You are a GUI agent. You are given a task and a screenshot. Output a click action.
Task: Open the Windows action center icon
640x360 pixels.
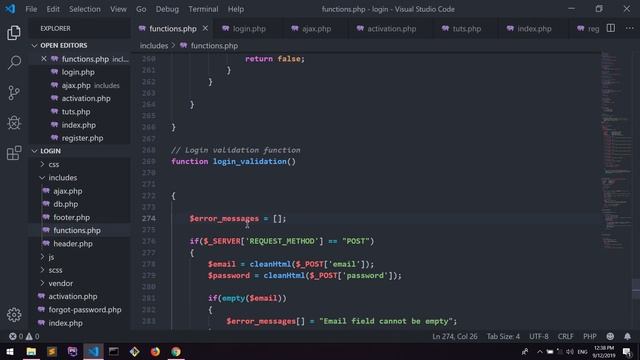(628, 351)
